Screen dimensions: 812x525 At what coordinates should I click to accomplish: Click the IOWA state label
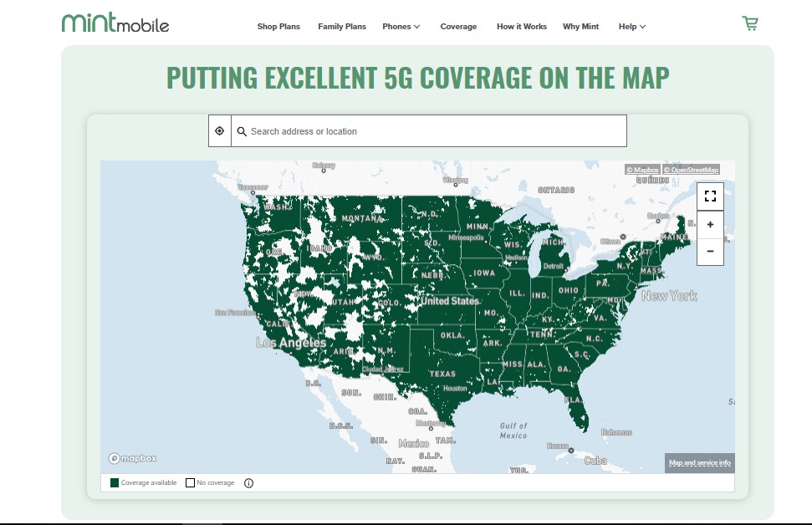coord(484,273)
